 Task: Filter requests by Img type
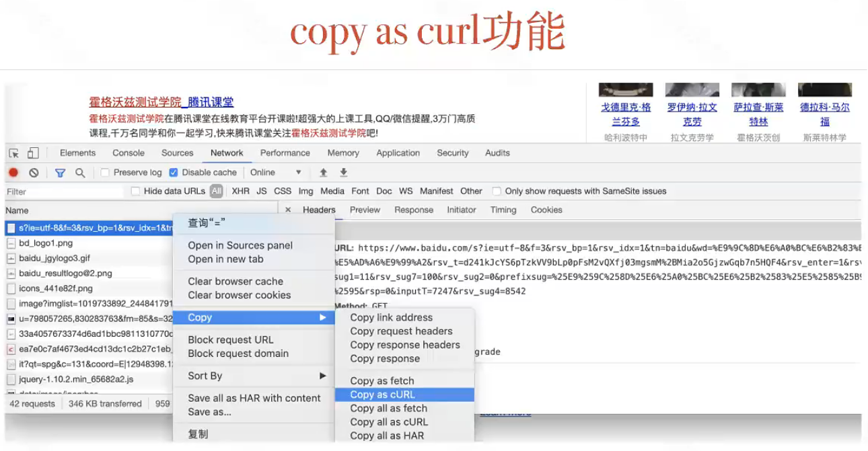(x=306, y=192)
